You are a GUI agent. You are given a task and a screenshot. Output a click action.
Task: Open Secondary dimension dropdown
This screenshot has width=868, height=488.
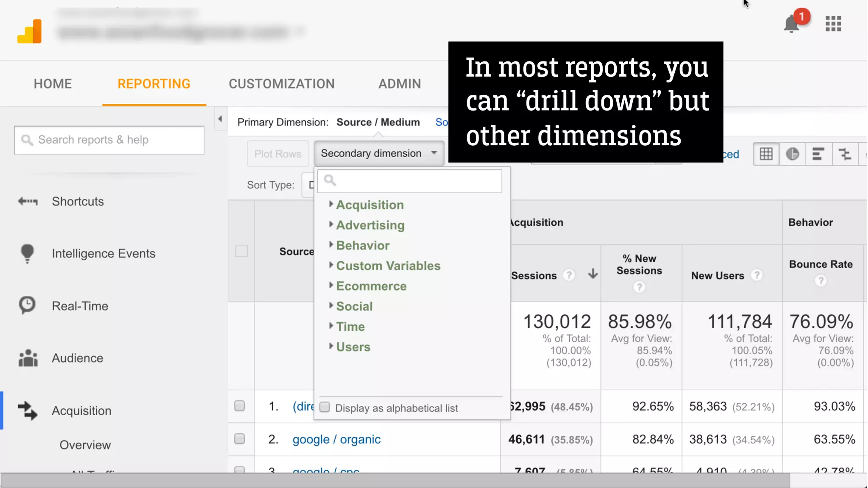pos(379,153)
